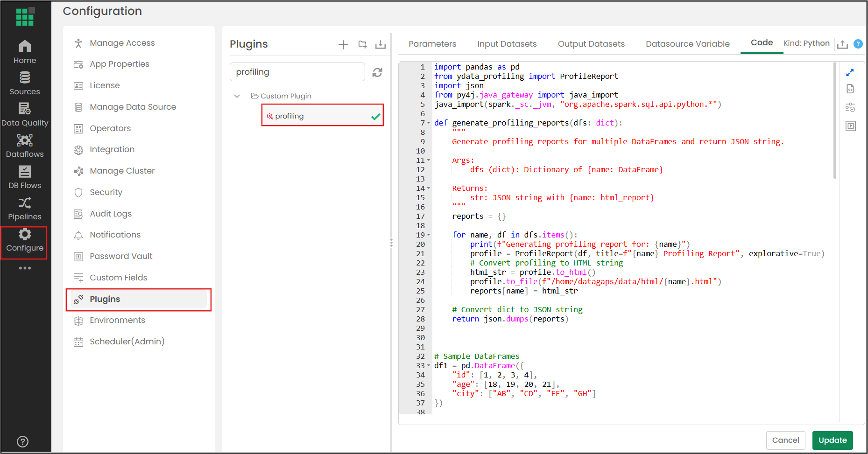Image resolution: width=868 pixels, height=454 pixels.
Task: Expand code editor to full screen
Action: click(850, 73)
